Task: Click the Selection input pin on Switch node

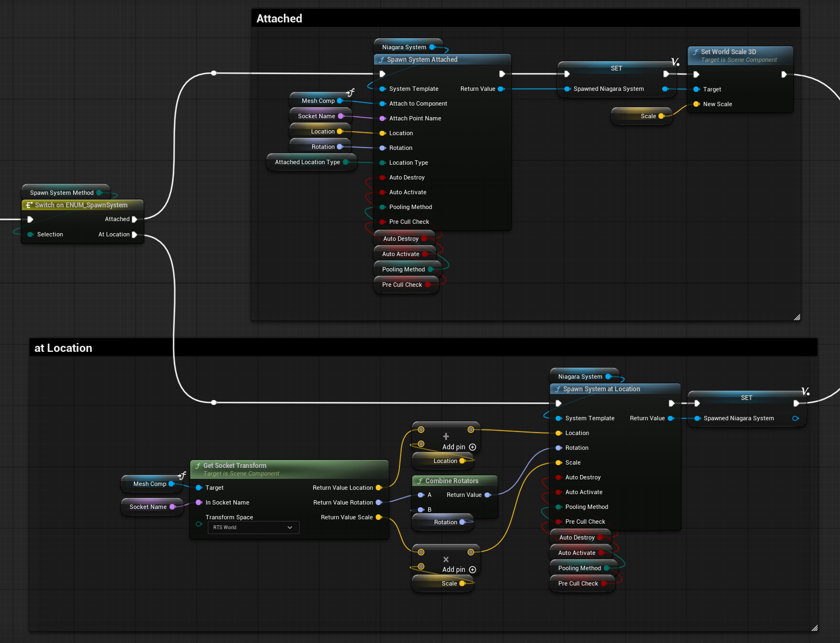Action: tap(31, 235)
